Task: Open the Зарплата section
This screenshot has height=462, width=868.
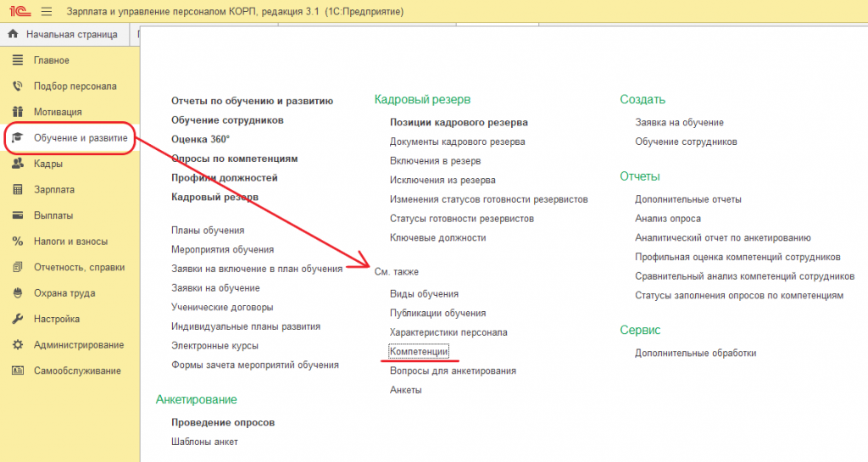Action: click(54, 190)
